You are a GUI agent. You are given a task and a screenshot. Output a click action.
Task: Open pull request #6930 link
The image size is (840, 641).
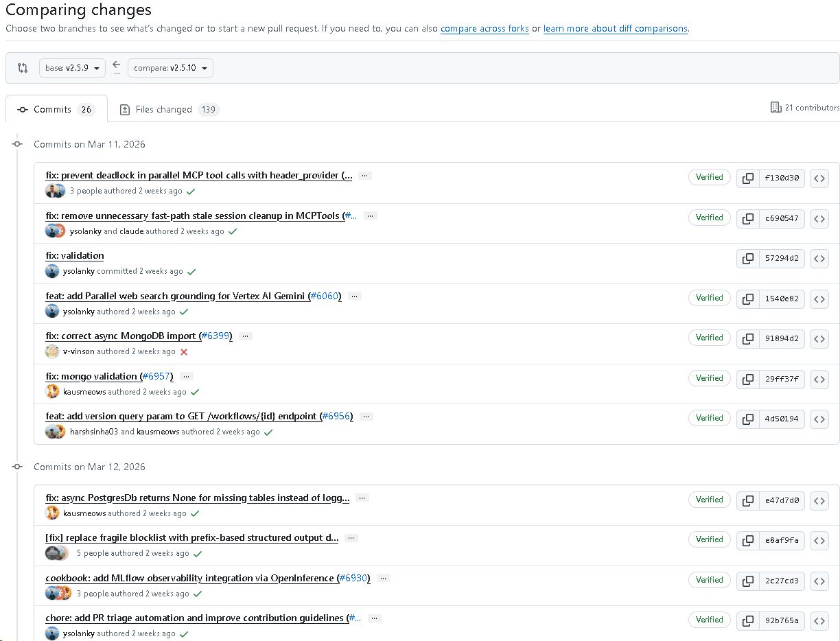coord(354,578)
